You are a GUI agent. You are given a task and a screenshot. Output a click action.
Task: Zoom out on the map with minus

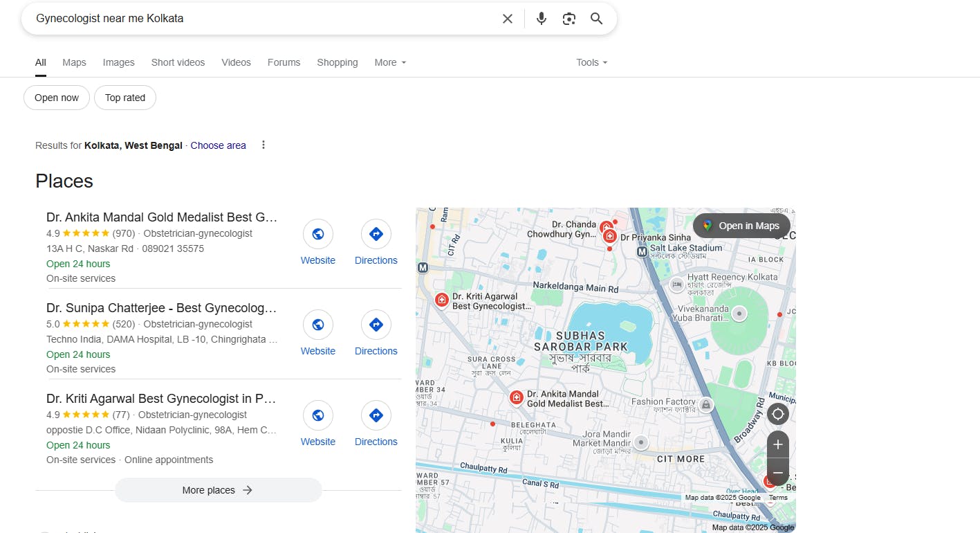[778, 472]
